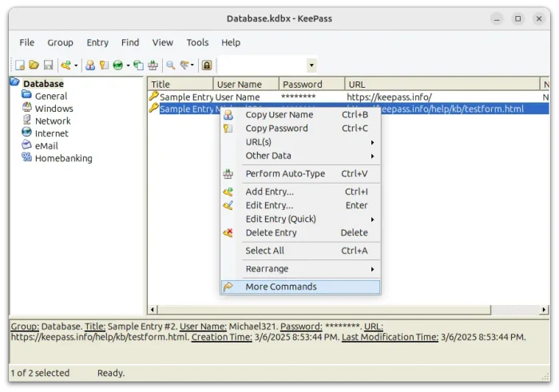Sort by the URL column header
Viewport: 559px width, 392px height.
click(x=442, y=85)
